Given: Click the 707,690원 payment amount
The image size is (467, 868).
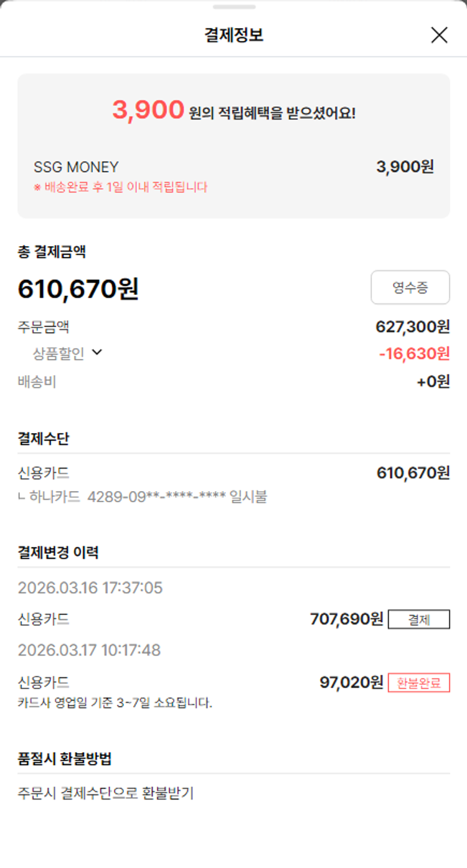Looking at the screenshot, I should 346,619.
